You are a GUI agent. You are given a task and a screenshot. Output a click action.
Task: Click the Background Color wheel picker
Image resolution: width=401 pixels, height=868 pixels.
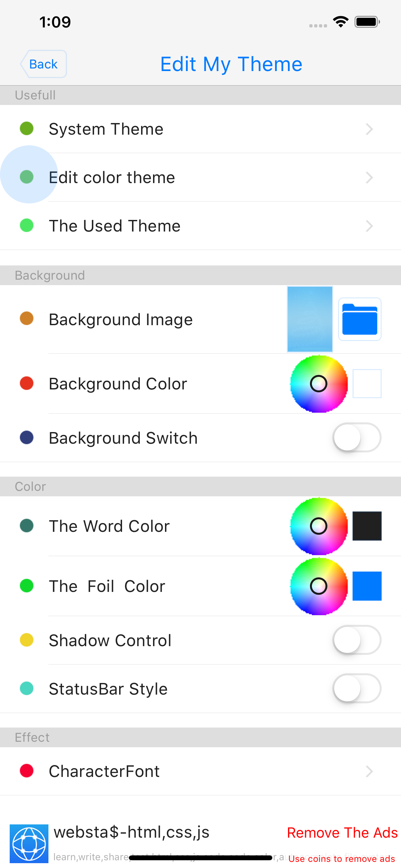[x=318, y=383]
